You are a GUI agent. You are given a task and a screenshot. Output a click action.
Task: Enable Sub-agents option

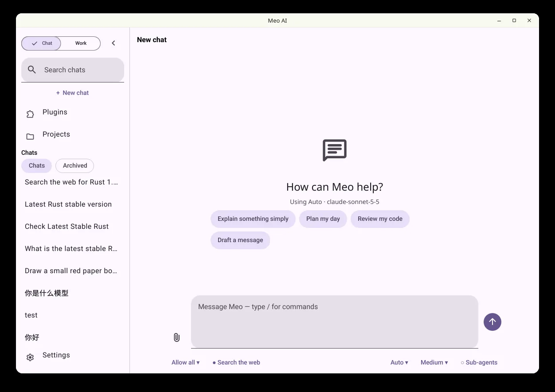click(479, 362)
